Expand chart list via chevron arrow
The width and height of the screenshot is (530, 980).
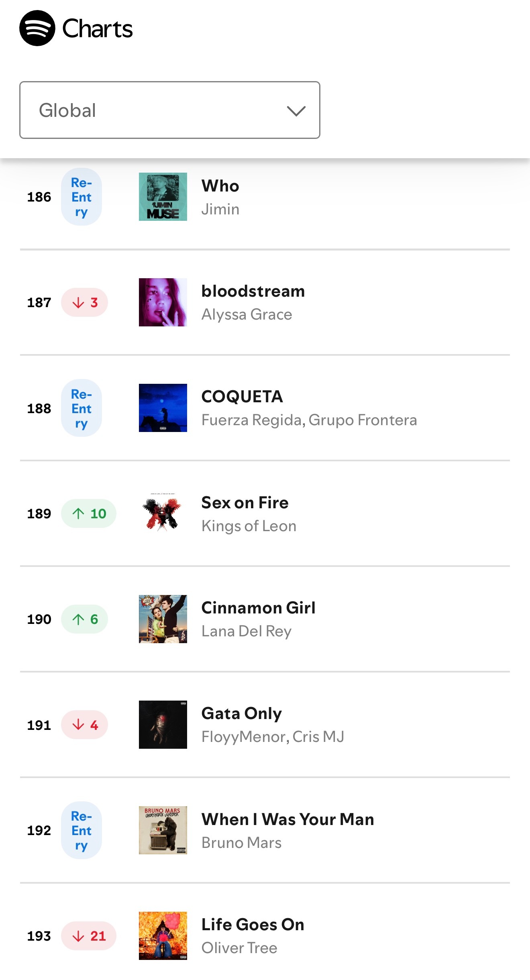pyautogui.click(x=296, y=111)
